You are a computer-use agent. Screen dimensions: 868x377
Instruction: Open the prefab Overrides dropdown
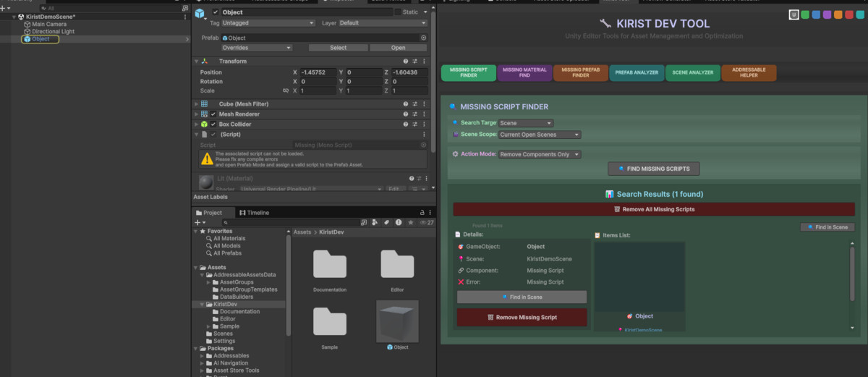257,48
